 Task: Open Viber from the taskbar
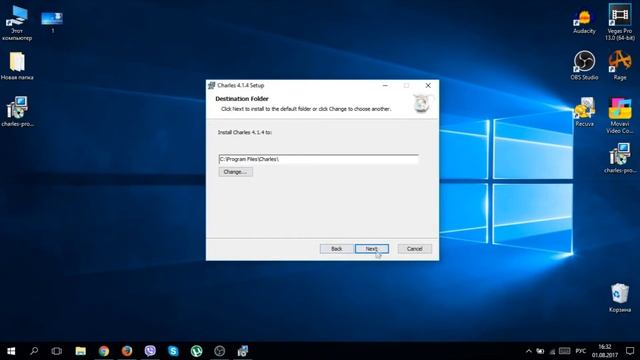150,351
